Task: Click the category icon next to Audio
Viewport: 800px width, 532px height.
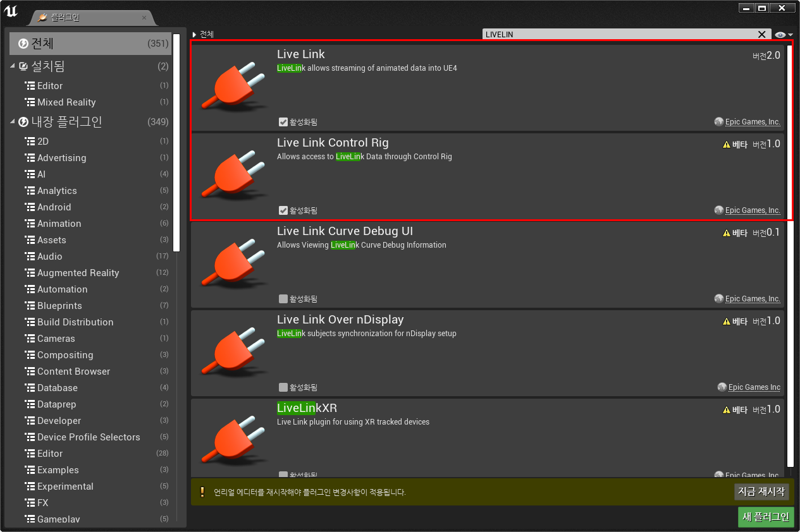Action: tap(30, 256)
